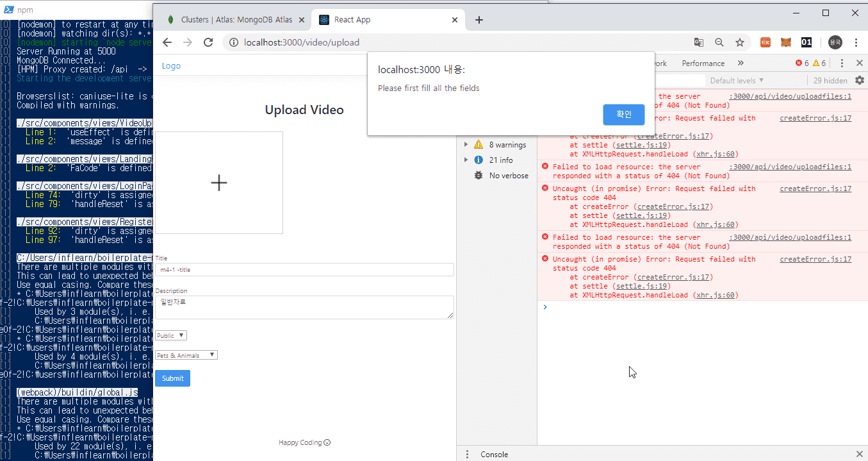Open the Default levels dropdown

pos(737,80)
